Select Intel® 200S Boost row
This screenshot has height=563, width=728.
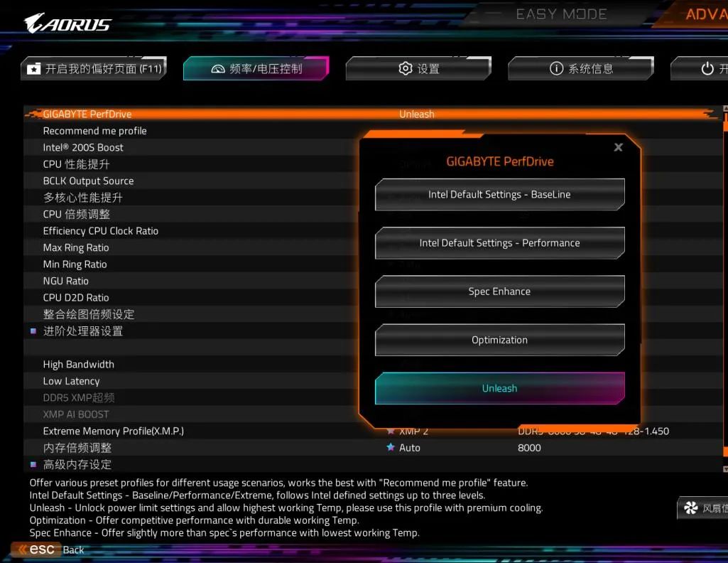(191, 148)
